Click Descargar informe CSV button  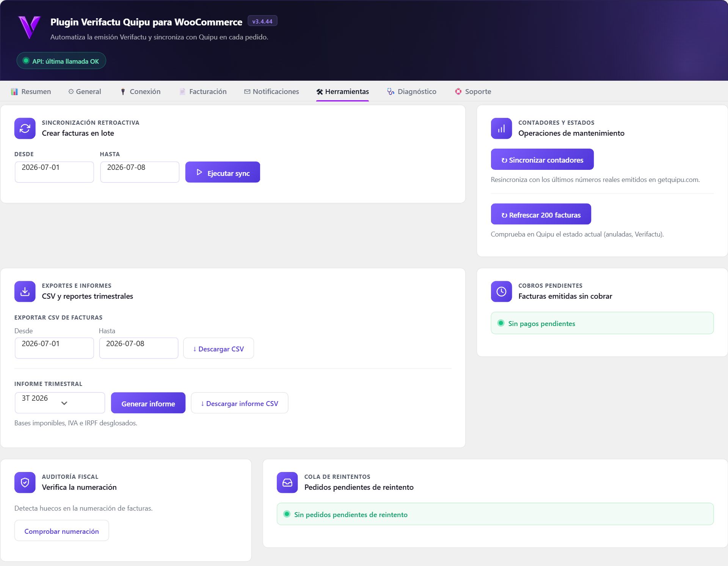(240, 403)
